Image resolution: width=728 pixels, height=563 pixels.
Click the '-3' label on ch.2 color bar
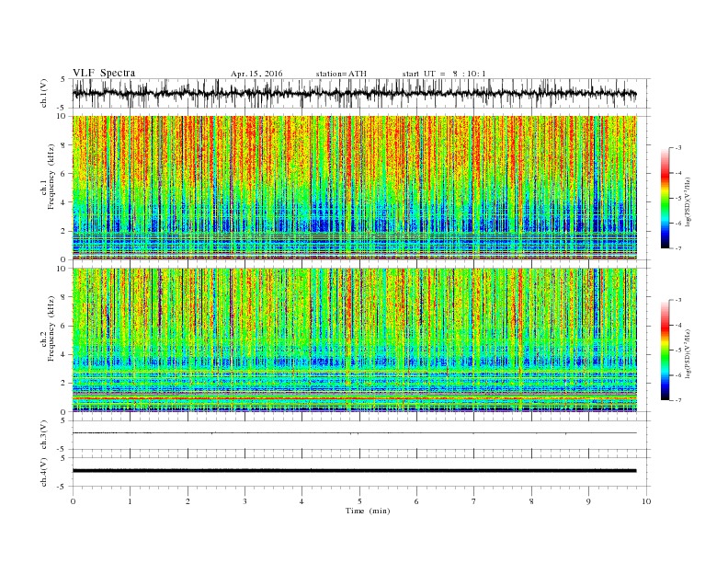pos(678,300)
